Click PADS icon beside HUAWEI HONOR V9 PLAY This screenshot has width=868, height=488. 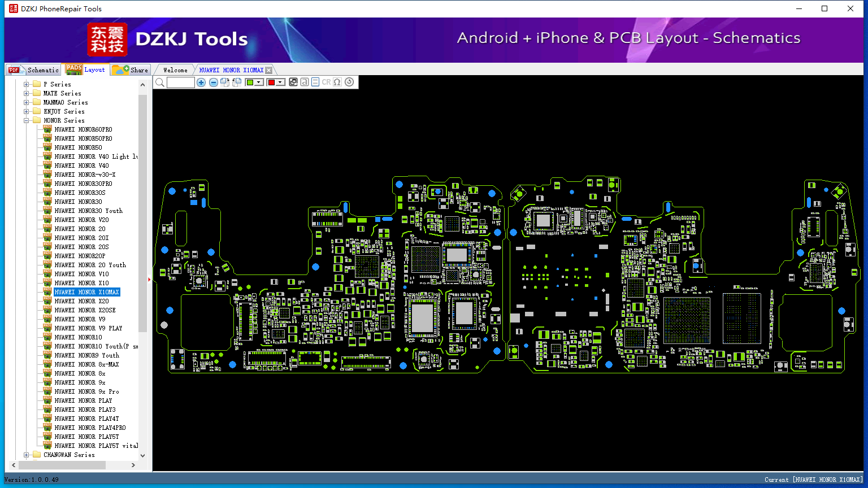(47, 328)
